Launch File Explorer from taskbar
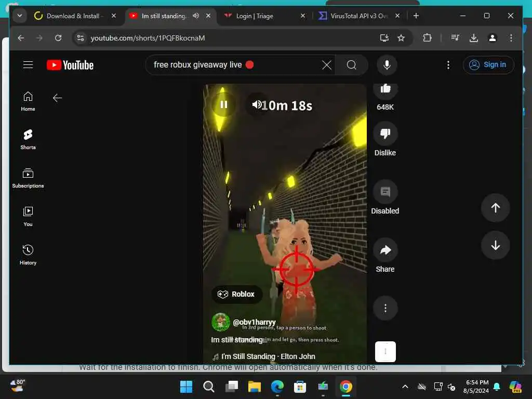The image size is (532, 399). pos(255,387)
